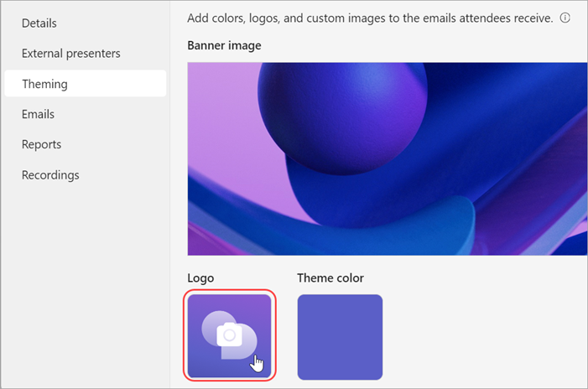Image resolution: width=588 pixels, height=389 pixels.
Task: Select the Theming sidebar item
Action: pyautogui.click(x=45, y=84)
